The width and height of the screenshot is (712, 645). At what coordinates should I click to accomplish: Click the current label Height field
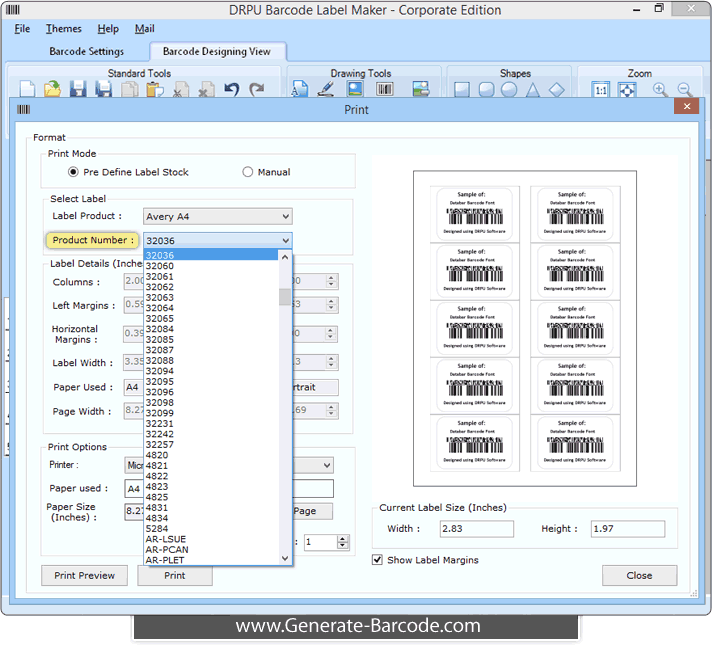(628, 529)
